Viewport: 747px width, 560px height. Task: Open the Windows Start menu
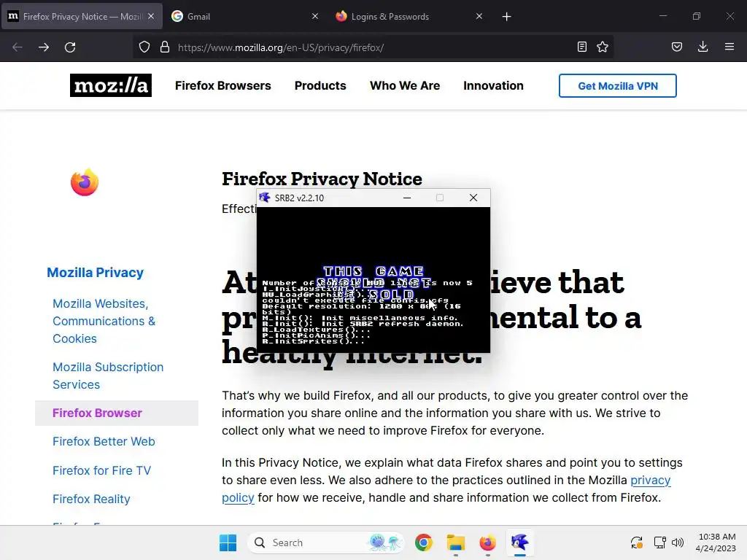228,542
